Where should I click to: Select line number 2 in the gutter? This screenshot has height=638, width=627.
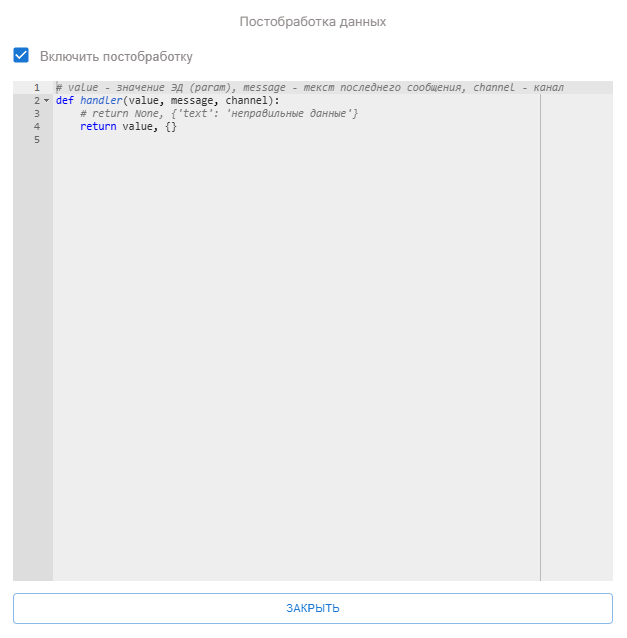point(36,101)
